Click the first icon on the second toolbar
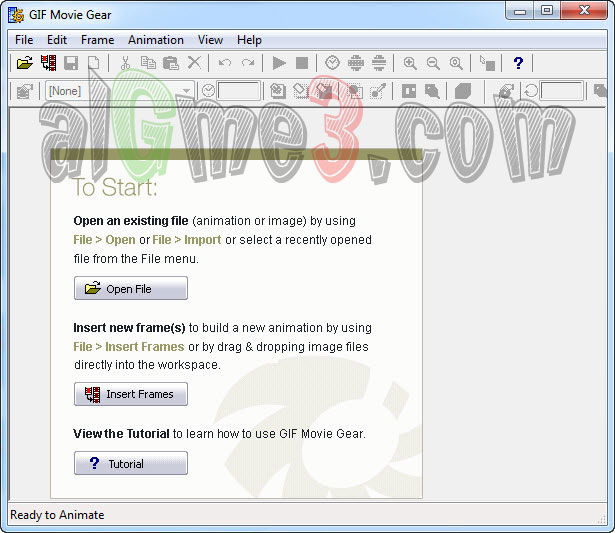 [x=25, y=91]
